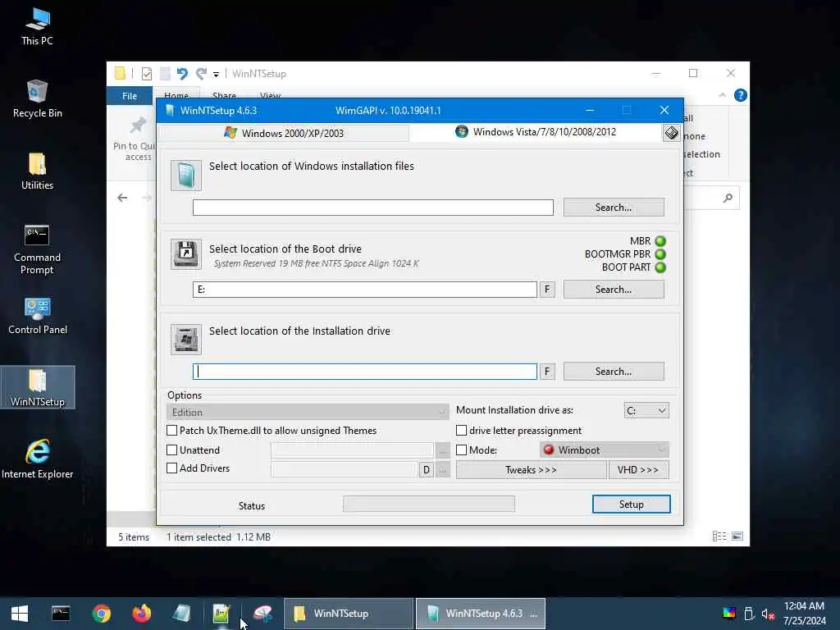Select WinNTSetup desktop folder icon
This screenshot has width=840, height=630.
(38, 387)
